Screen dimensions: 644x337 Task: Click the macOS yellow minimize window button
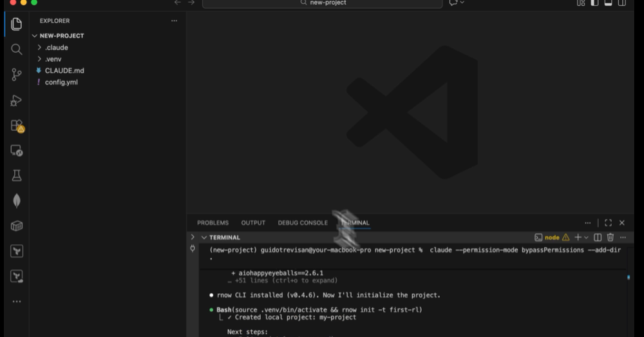pyautogui.click(x=23, y=3)
